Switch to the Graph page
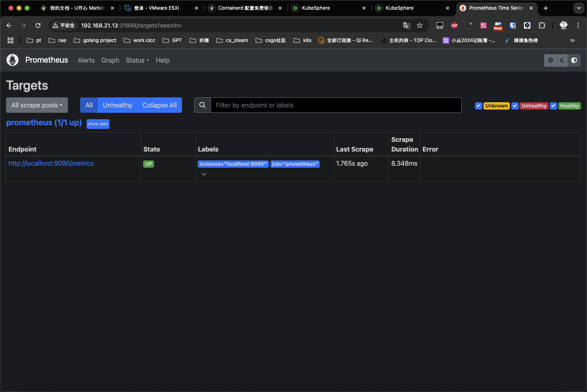 point(110,60)
